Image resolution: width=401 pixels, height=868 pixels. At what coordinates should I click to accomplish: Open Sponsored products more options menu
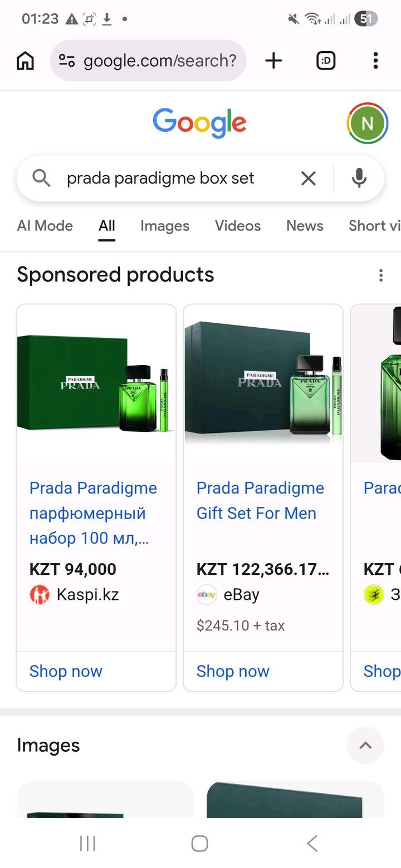381,275
